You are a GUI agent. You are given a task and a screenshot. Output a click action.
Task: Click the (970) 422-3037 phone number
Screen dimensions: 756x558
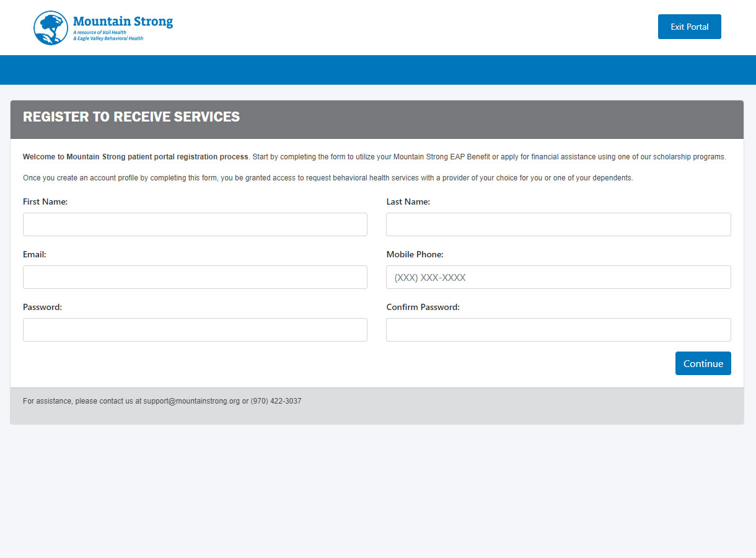tap(276, 401)
